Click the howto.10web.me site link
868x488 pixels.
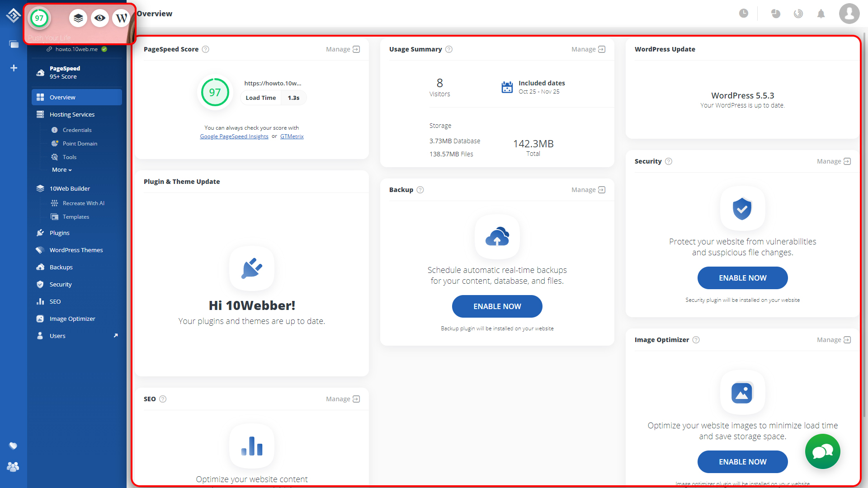[x=76, y=49]
